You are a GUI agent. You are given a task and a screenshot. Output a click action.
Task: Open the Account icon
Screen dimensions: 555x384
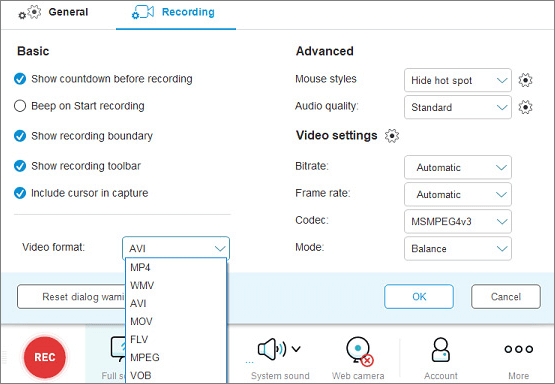[441, 350]
